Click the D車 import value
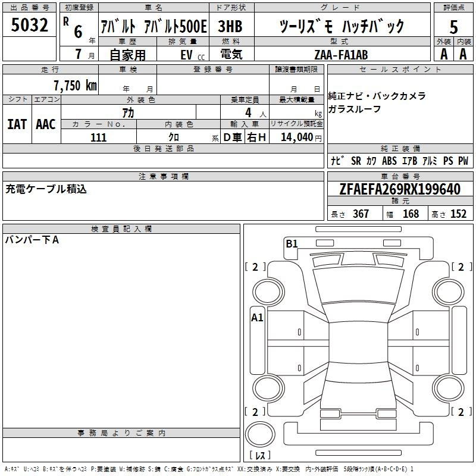This screenshot has width=476, height=476. coord(233,137)
